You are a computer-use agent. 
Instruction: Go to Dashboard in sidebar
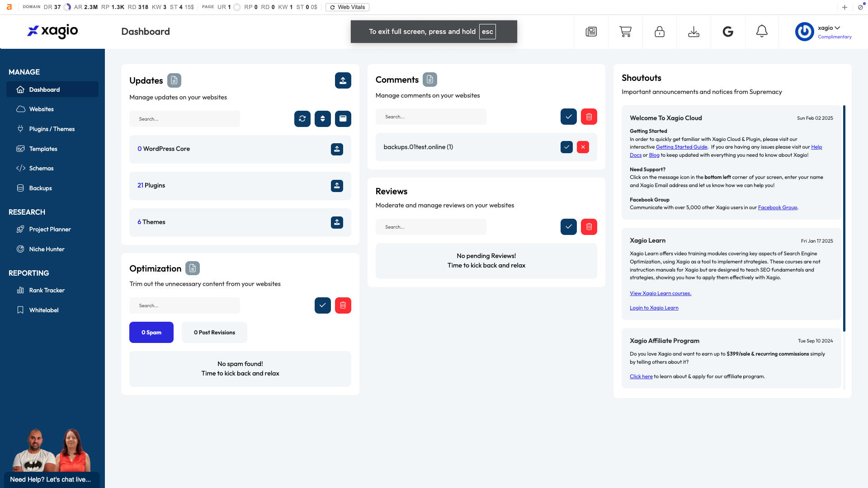pyautogui.click(x=52, y=89)
